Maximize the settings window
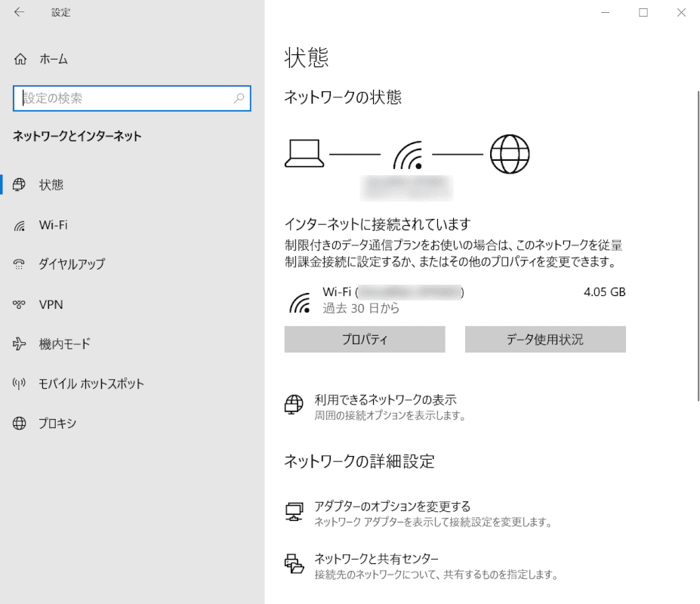Viewport: 700px width, 604px height. pos(643,13)
